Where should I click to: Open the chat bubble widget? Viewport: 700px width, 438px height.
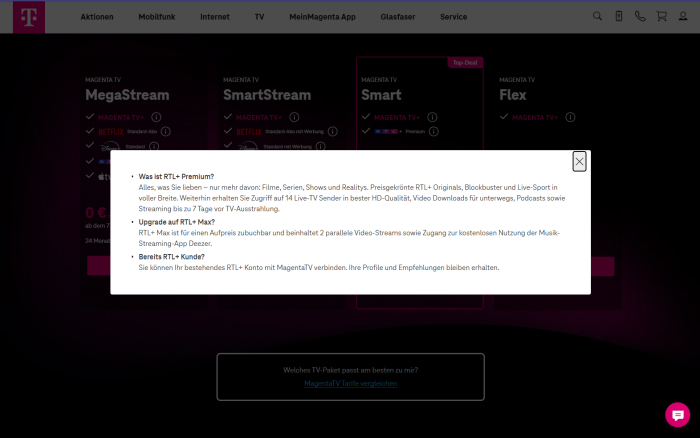tap(677, 415)
